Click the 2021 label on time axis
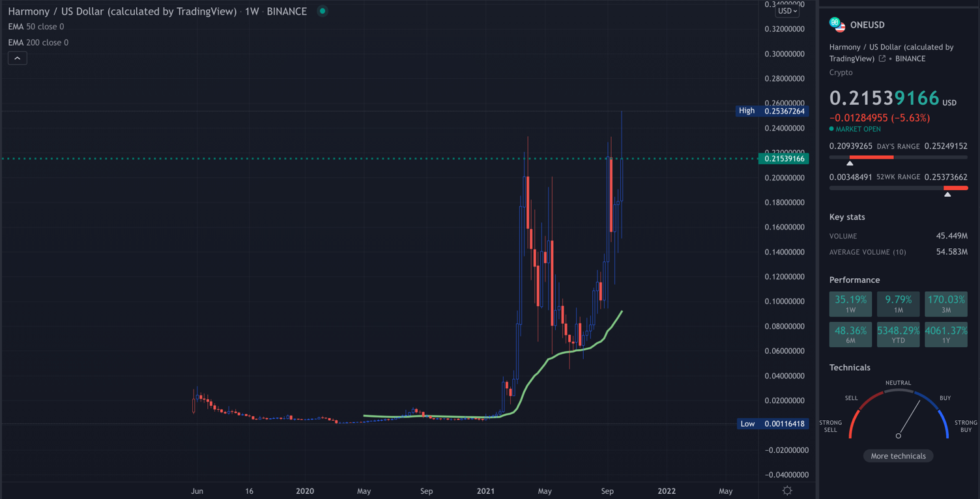 tap(485, 491)
